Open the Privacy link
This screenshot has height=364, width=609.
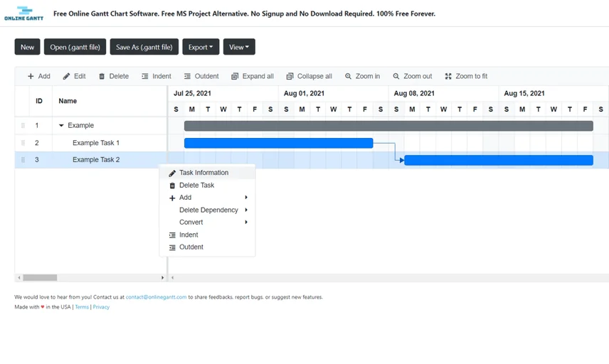tap(101, 306)
